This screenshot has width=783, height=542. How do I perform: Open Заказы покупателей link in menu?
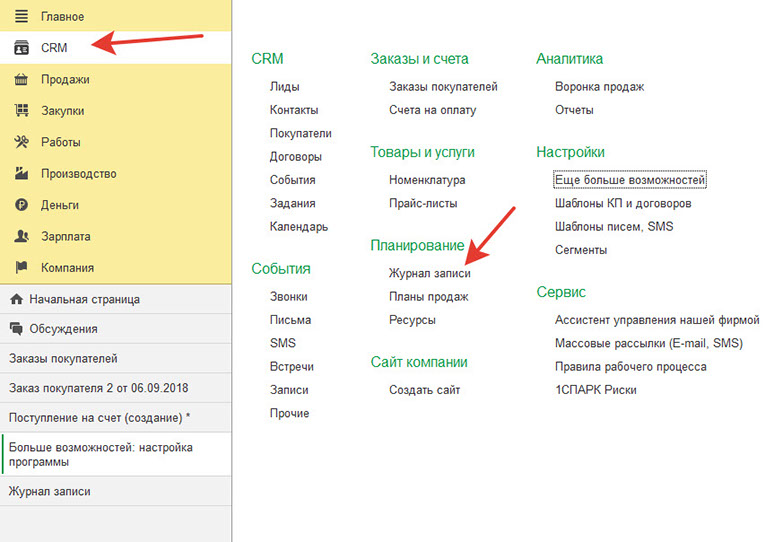(443, 86)
